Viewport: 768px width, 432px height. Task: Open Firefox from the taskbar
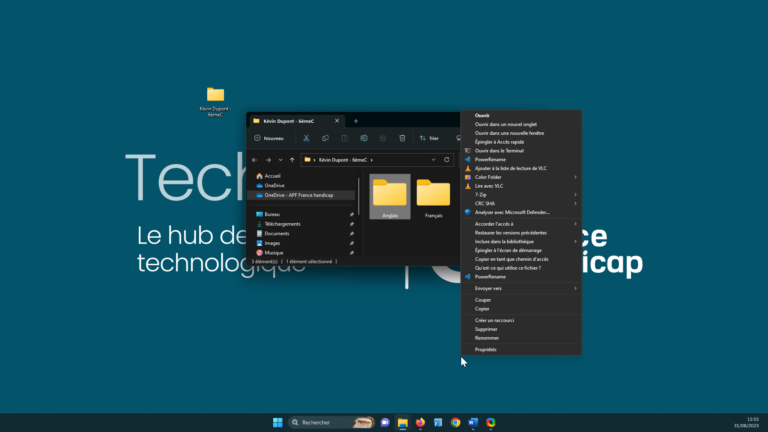tap(420, 423)
